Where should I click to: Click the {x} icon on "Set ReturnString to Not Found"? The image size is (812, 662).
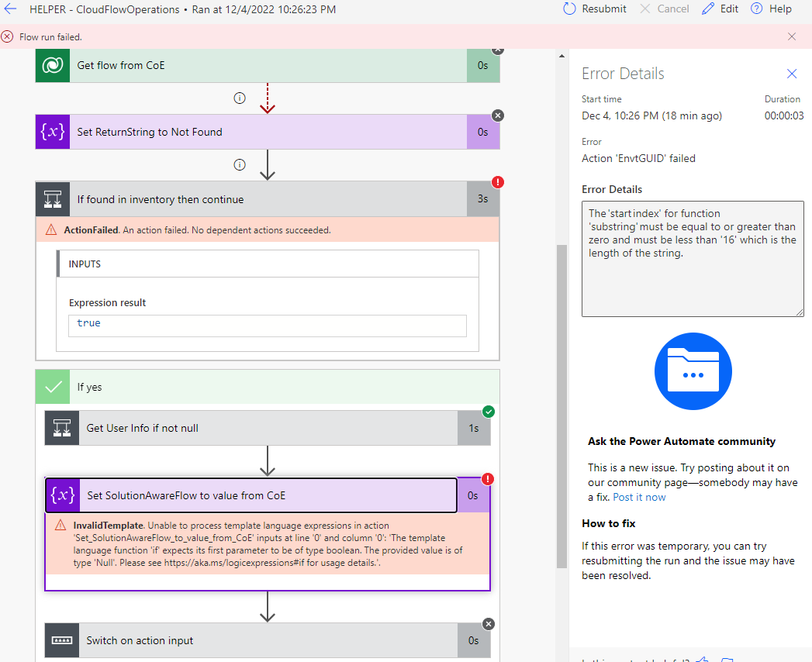tap(50, 132)
